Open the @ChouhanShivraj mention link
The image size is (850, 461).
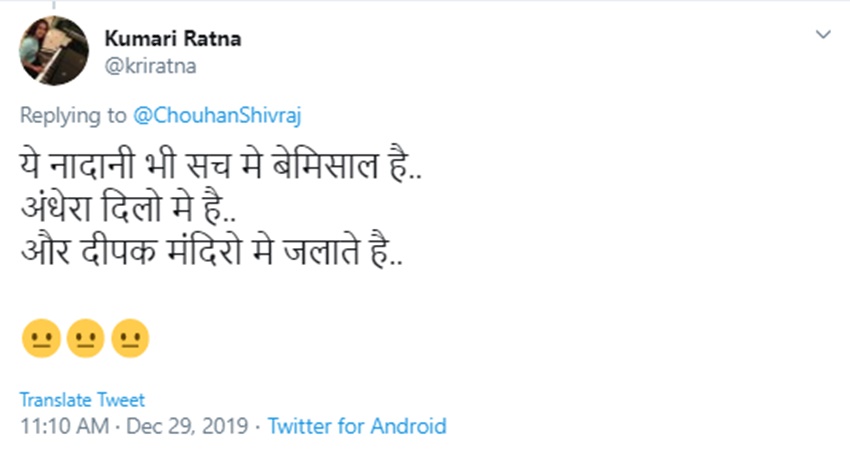(x=217, y=115)
